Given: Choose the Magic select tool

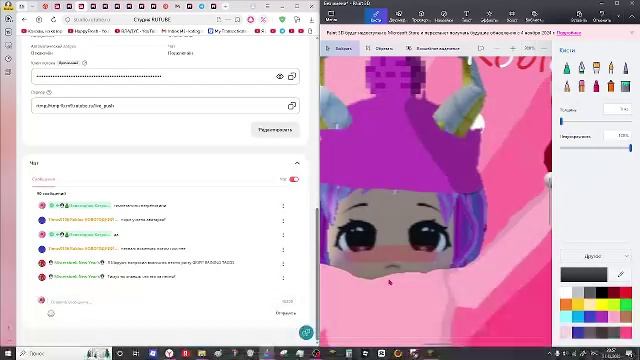Looking at the screenshot, I should 433,48.
